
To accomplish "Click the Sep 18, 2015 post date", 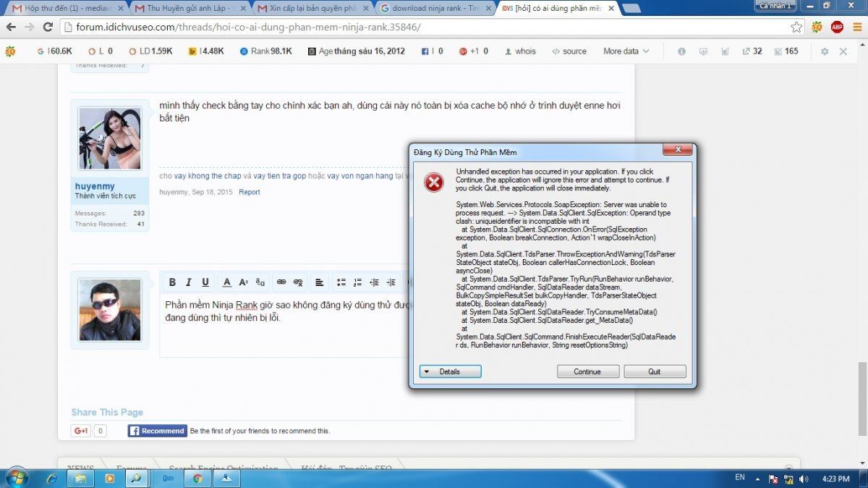I will pos(212,192).
